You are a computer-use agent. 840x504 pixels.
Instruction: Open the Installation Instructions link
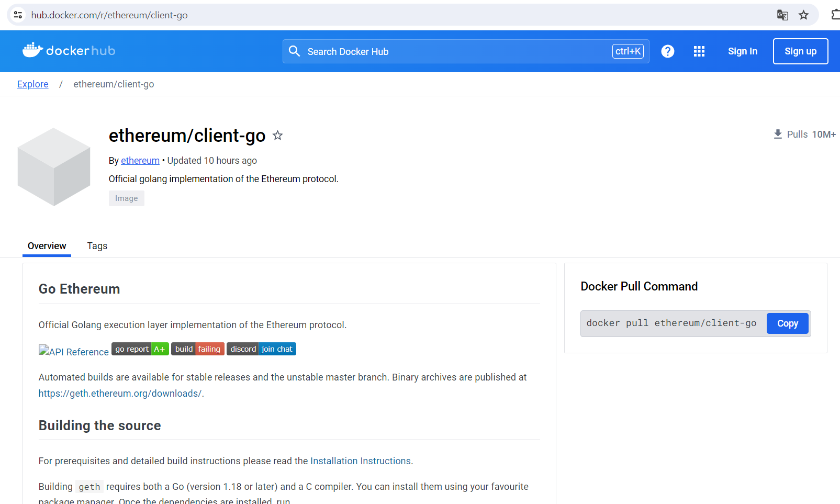coord(361,461)
